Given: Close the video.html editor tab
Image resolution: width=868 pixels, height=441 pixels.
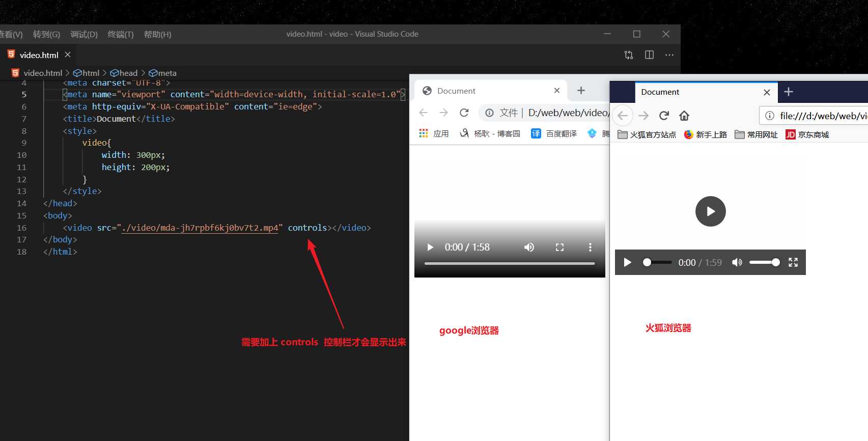Looking at the screenshot, I should 68,54.
